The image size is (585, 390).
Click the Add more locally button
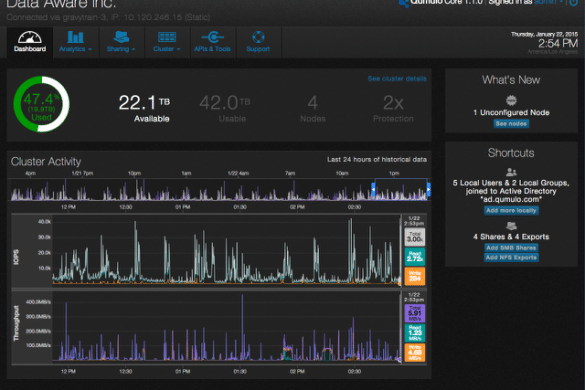pyautogui.click(x=511, y=210)
